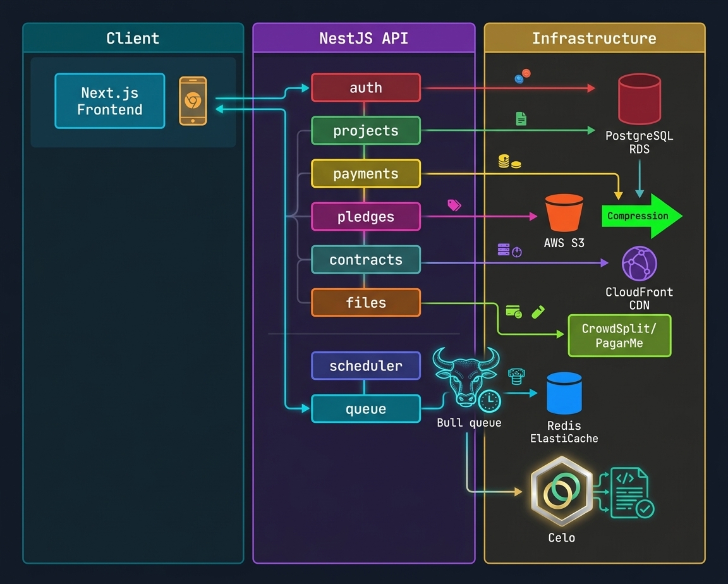Click the orange AWS S3 bucket icon
The height and width of the screenshot is (584, 728).
click(x=564, y=212)
